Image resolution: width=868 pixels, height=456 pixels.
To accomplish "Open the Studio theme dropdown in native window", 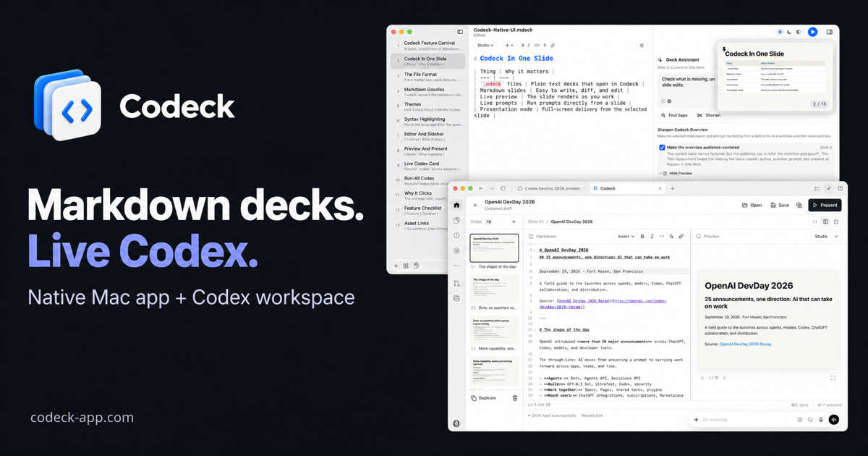I will (485, 46).
